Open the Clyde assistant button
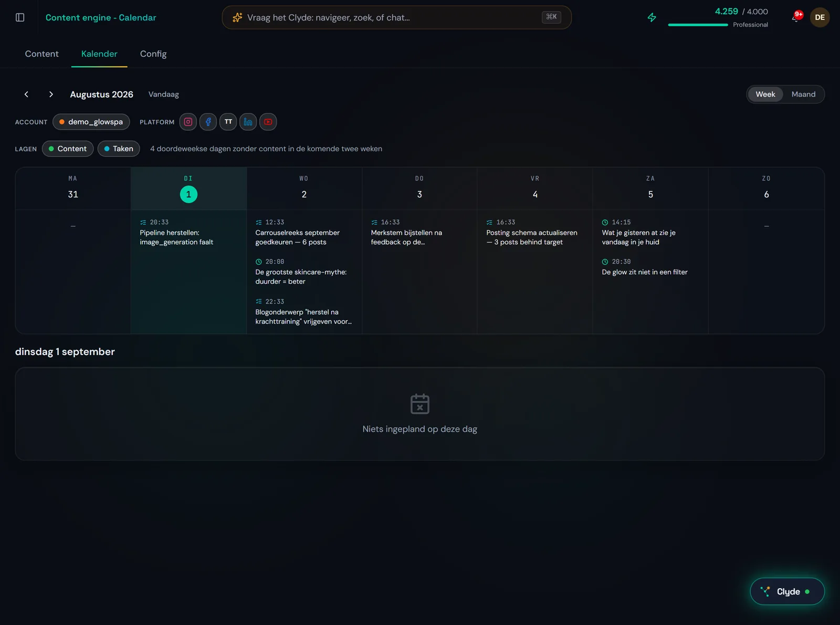 click(787, 591)
